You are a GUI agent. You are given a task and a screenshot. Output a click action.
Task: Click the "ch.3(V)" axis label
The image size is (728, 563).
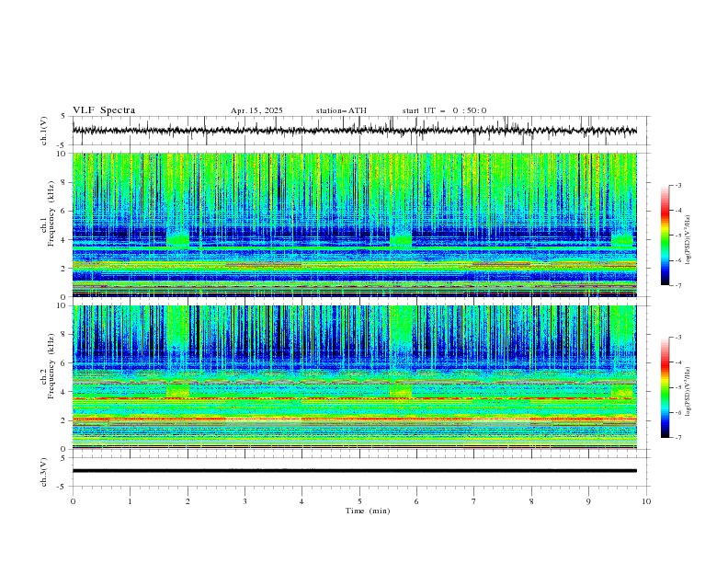point(44,472)
